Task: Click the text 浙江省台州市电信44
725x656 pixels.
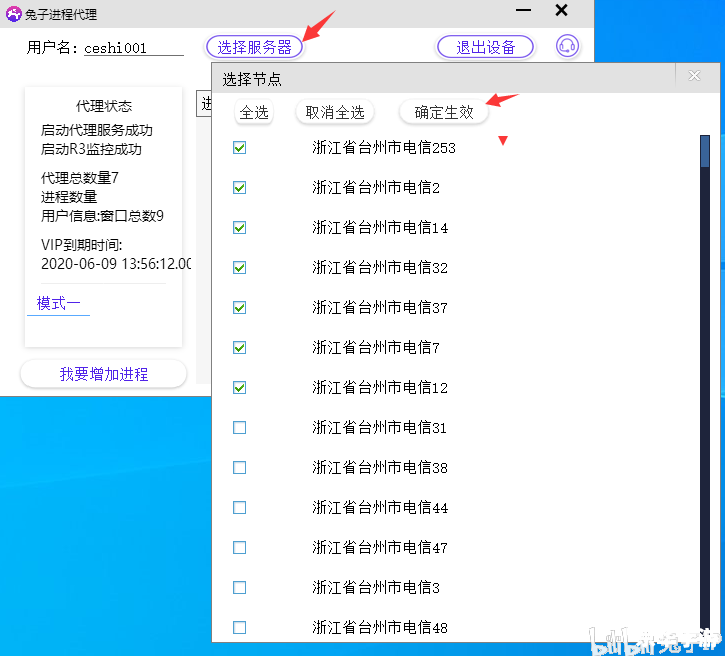Action: click(x=380, y=508)
